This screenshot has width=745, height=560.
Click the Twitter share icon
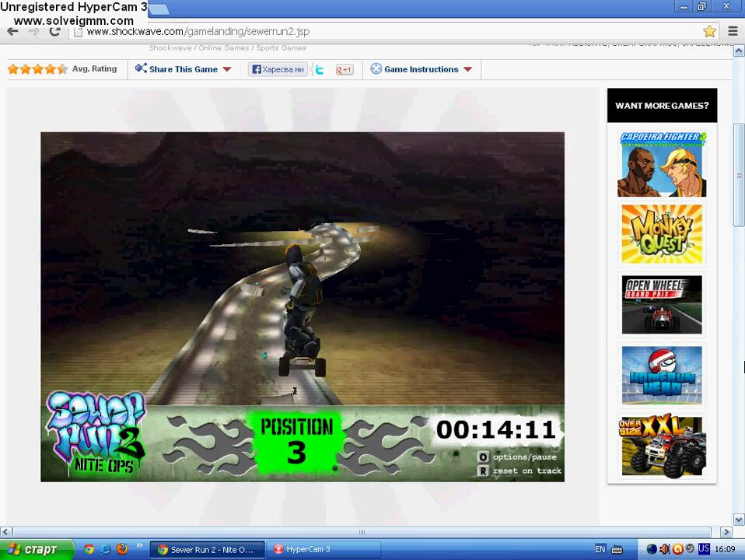[320, 69]
